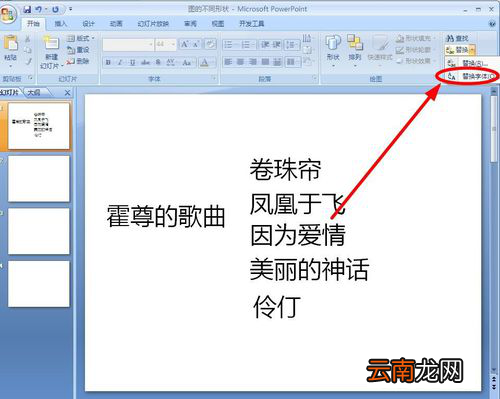Cut the selection with the scissors icon
The image size is (500, 399).
(x=28, y=39)
